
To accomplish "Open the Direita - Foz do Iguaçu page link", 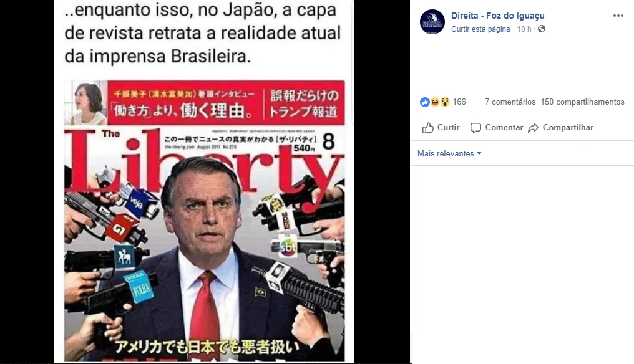I will coord(498,16).
